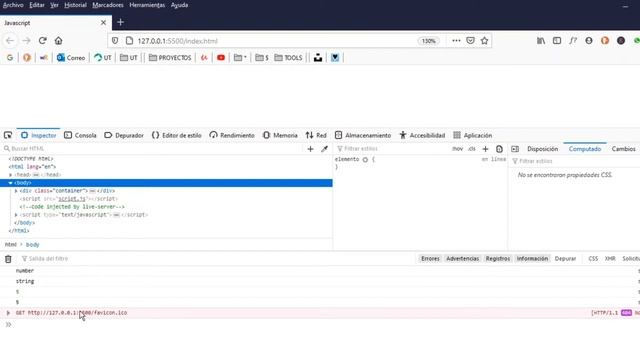Open the Almacenamiento tab
Screen dimensions: 640x360
(x=363, y=135)
